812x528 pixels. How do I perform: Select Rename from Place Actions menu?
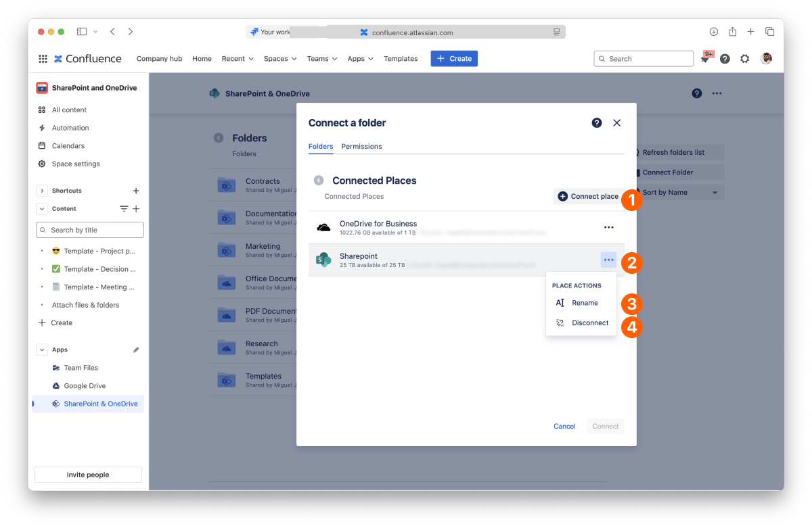click(x=584, y=303)
